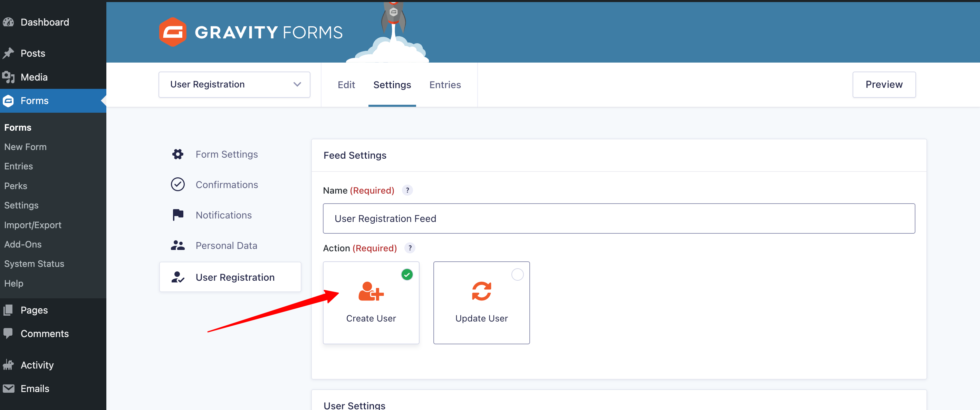
Task: Open the User Registration form switcher dropdown
Action: click(x=234, y=84)
